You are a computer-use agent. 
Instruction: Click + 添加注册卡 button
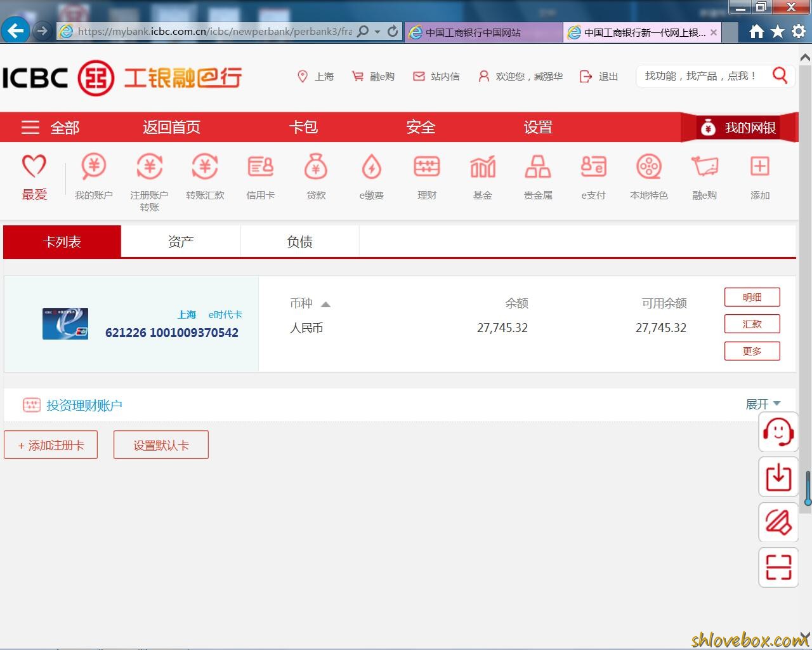(51, 445)
